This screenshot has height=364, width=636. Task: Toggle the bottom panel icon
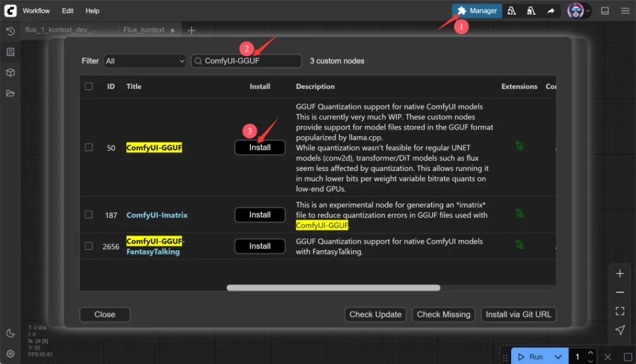605,11
